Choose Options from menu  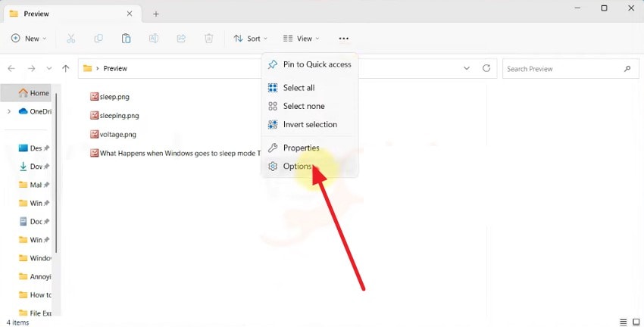click(310, 167)
